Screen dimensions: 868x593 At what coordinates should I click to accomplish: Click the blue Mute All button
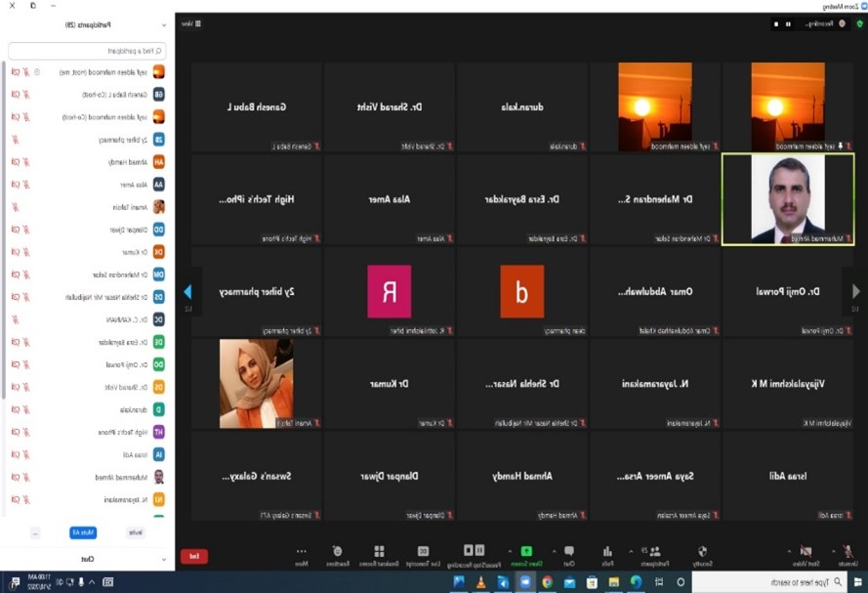[x=82, y=532]
